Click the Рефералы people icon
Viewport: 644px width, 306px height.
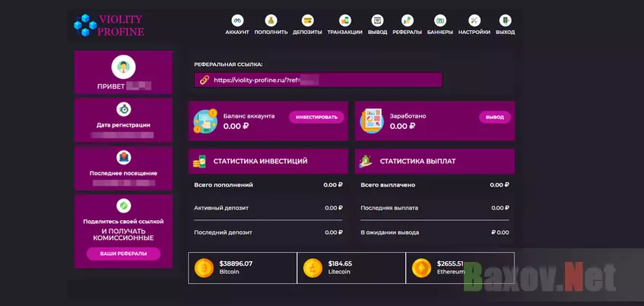[x=407, y=20]
